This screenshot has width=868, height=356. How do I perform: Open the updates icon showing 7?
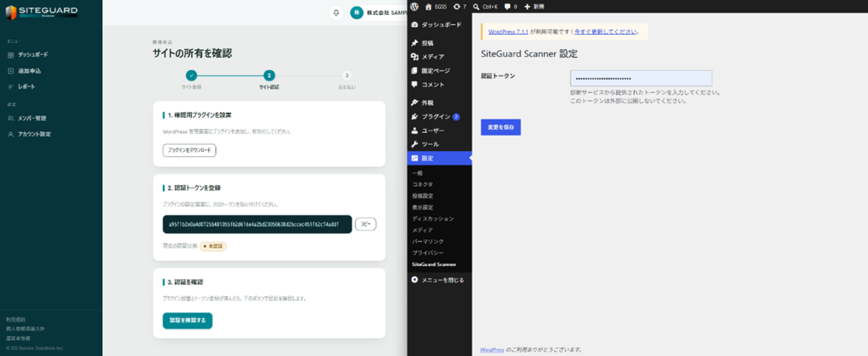click(x=460, y=6)
